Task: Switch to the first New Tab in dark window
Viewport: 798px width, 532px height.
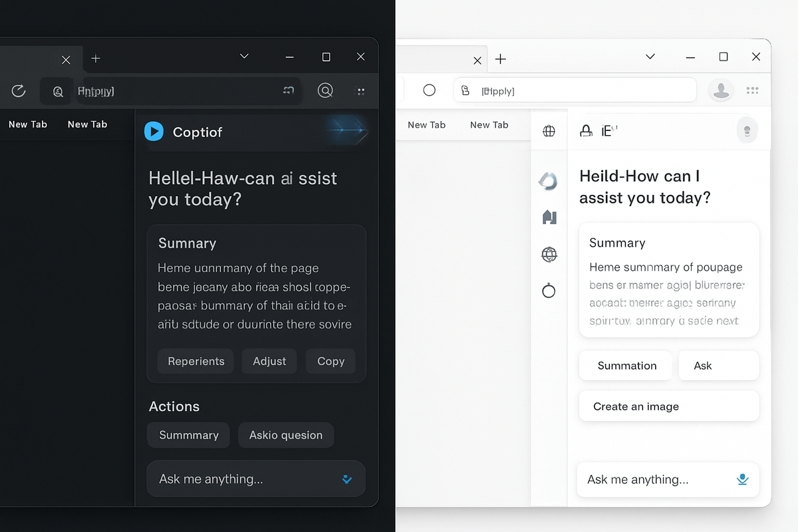Action: point(28,124)
